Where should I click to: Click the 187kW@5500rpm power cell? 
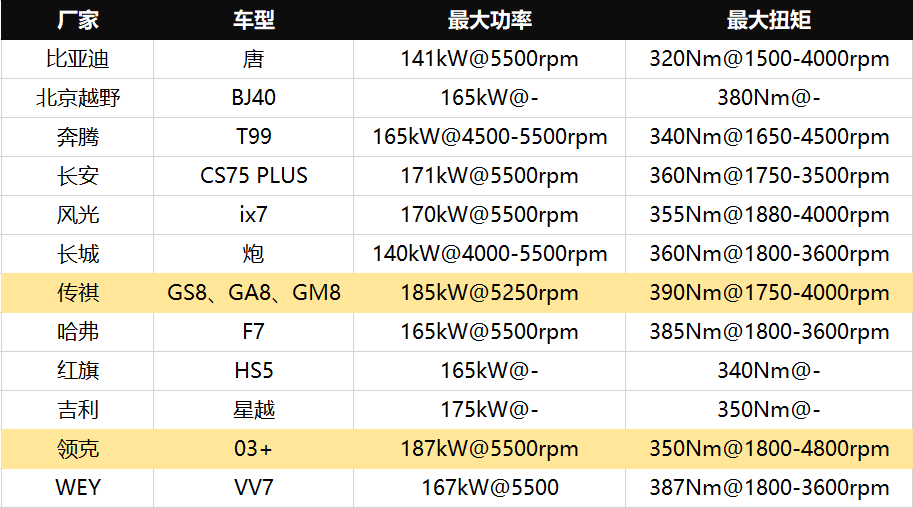click(x=489, y=449)
